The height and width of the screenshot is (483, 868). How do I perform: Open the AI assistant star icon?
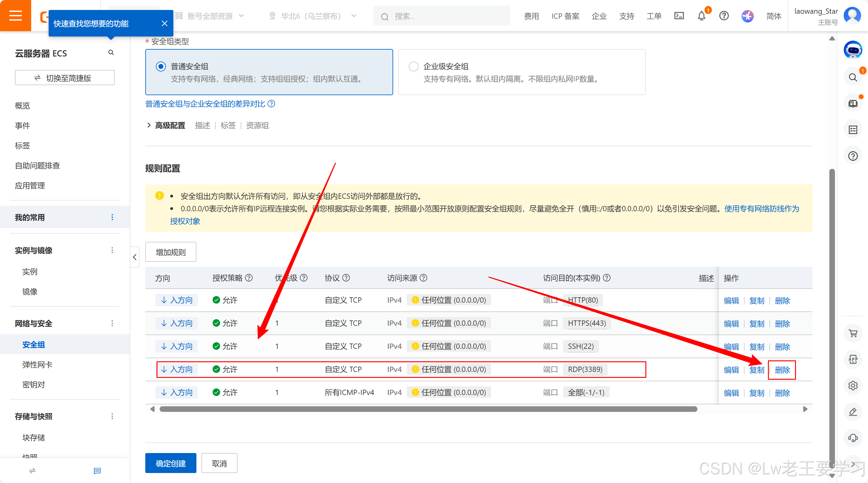pyautogui.click(x=747, y=16)
